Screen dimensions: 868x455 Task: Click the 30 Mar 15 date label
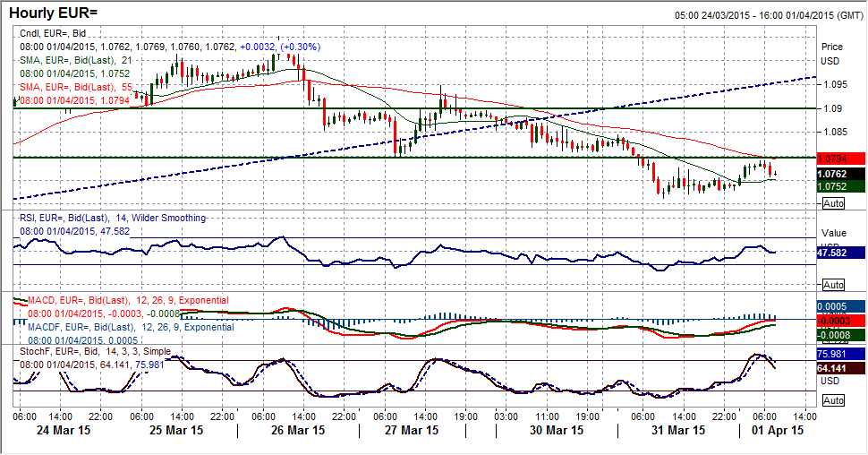[x=557, y=430]
